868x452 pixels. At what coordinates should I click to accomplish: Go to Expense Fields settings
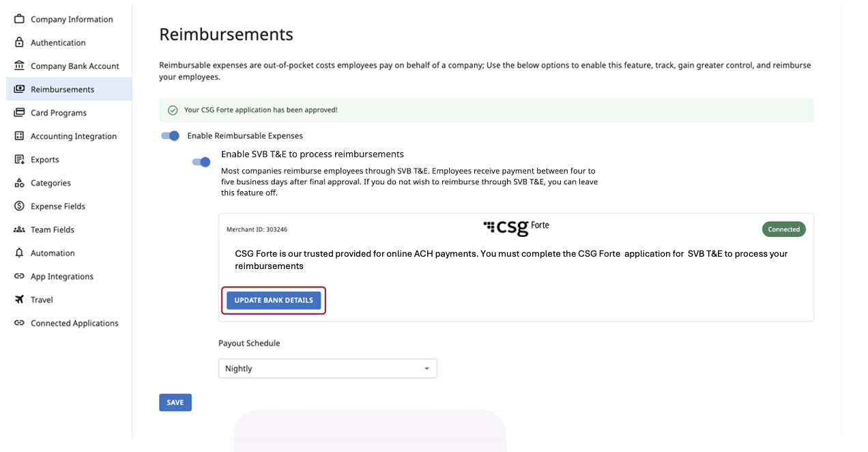tap(58, 206)
